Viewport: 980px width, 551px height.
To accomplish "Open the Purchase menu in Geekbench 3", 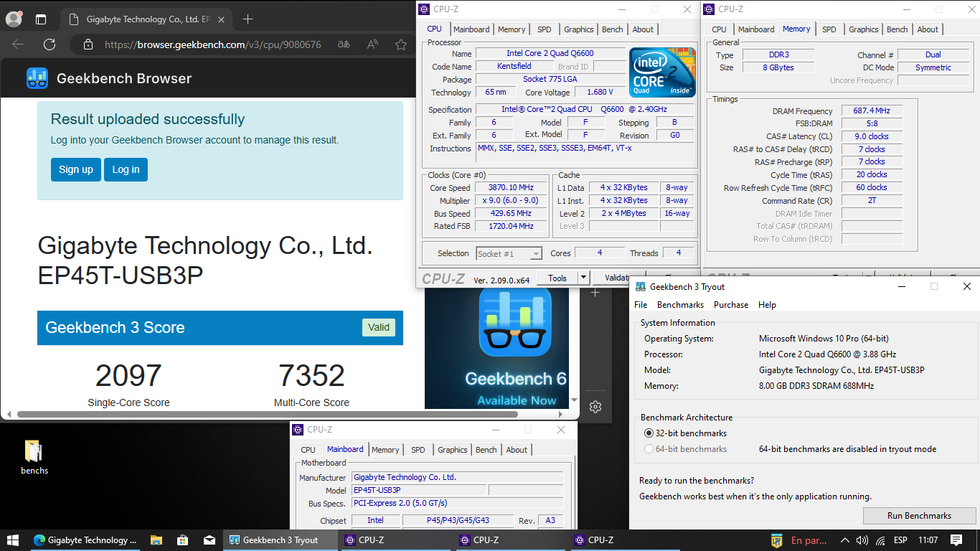I will point(731,305).
